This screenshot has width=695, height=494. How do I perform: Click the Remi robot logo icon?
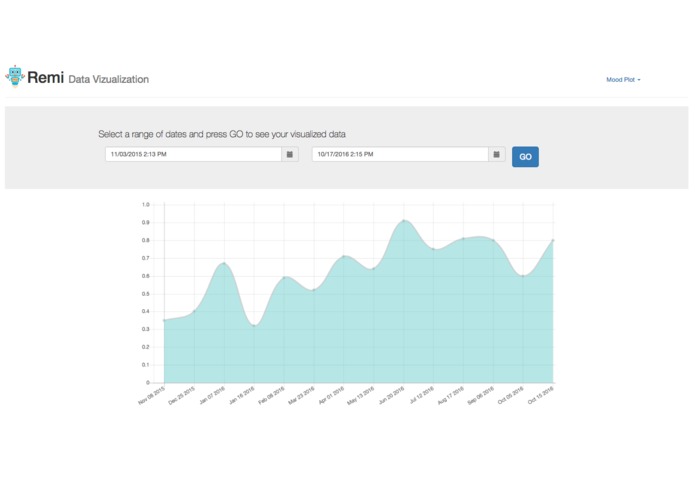tap(15, 76)
